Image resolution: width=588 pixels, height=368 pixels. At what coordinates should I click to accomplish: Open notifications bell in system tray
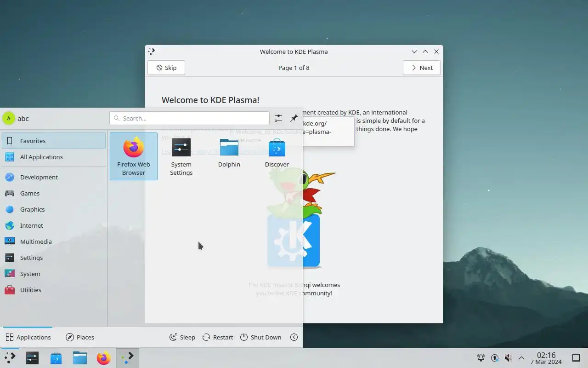pyautogui.click(x=481, y=358)
